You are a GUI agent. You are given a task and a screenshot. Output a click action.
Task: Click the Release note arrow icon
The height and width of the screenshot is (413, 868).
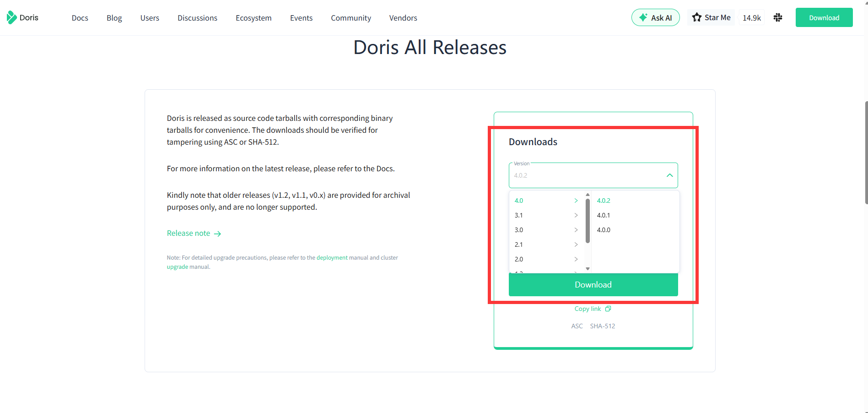[218, 234]
